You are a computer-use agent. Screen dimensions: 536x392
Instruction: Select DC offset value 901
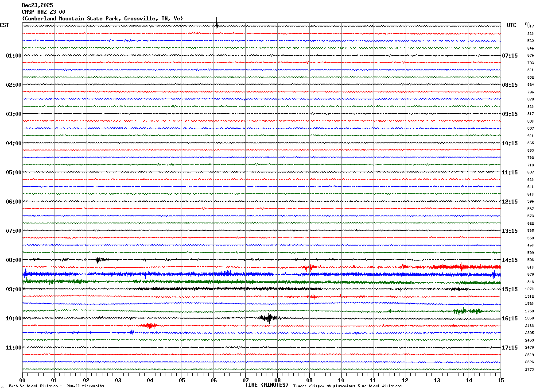click(x=531, y=136)
